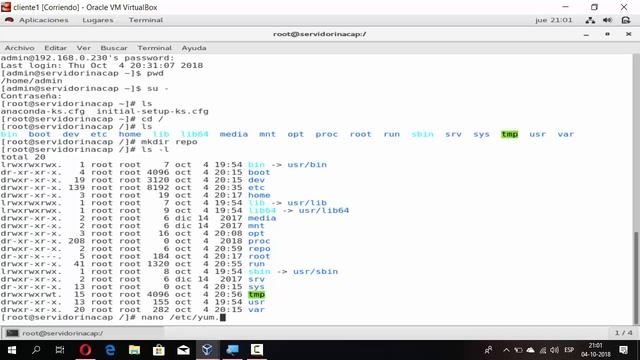The height and width of the screenshot is (360, 640).
Task: Launch Opera browser from taskbar
Action: click(85, 350)
